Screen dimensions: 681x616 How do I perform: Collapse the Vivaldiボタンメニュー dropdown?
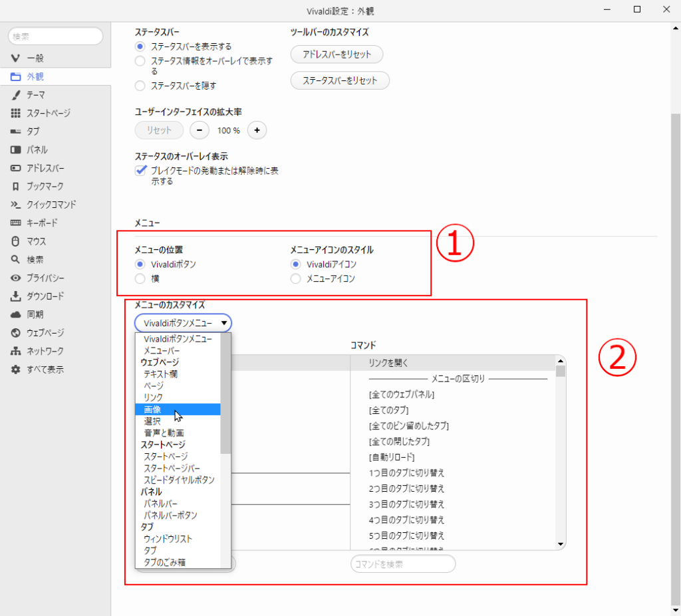coord(183,323)
